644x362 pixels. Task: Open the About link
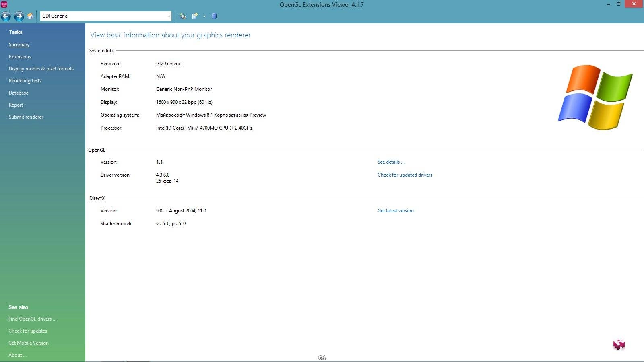click(x=17, y=355)
